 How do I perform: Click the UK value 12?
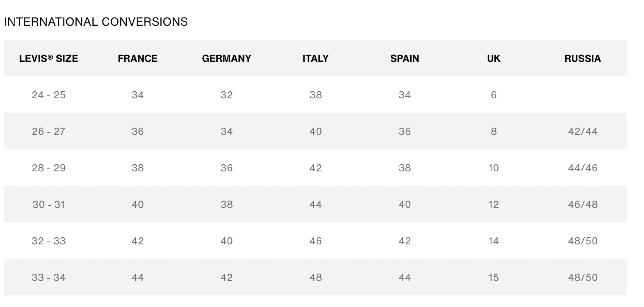click(x=494, y=205)
